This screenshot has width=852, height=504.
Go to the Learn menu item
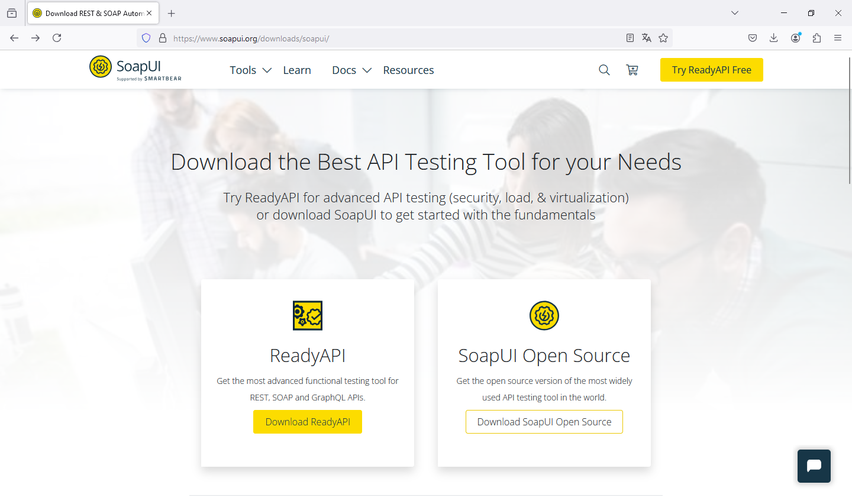[x=297, y=70]
